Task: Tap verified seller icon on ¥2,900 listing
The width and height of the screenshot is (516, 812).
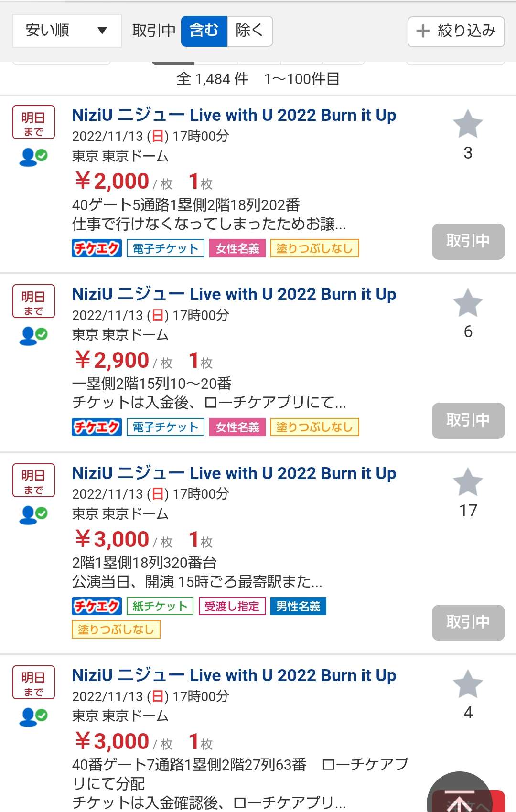Action: (33, 336)
